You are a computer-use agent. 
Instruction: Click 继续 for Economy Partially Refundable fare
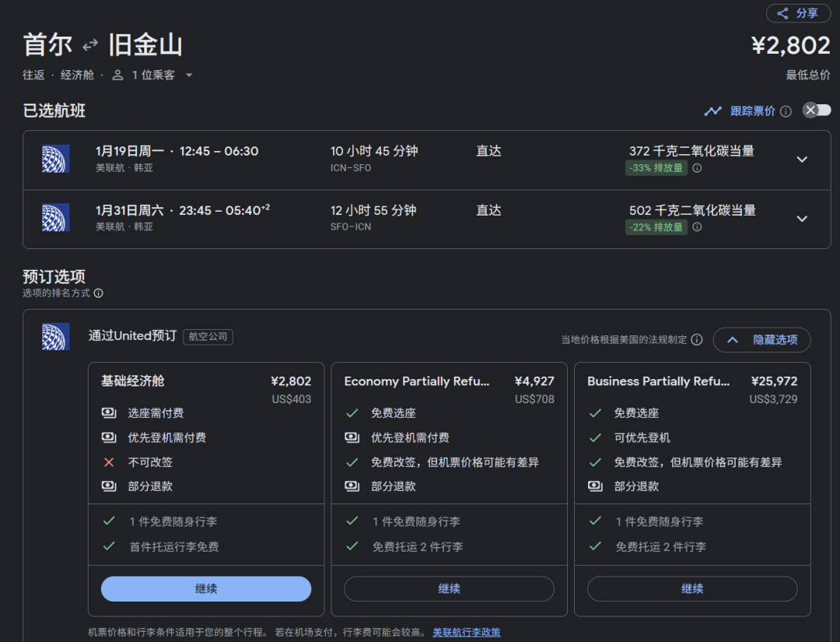(x=449, y=589)
